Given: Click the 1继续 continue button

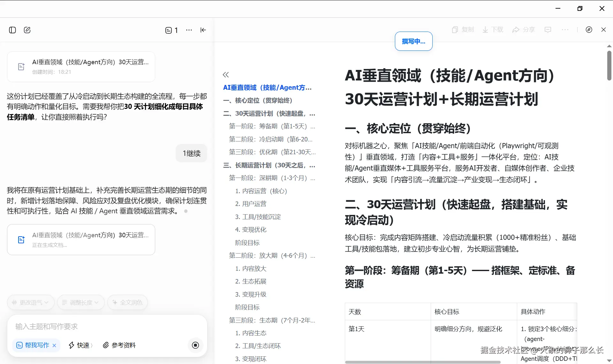Looking at the screenshot, I should point(191,153).
